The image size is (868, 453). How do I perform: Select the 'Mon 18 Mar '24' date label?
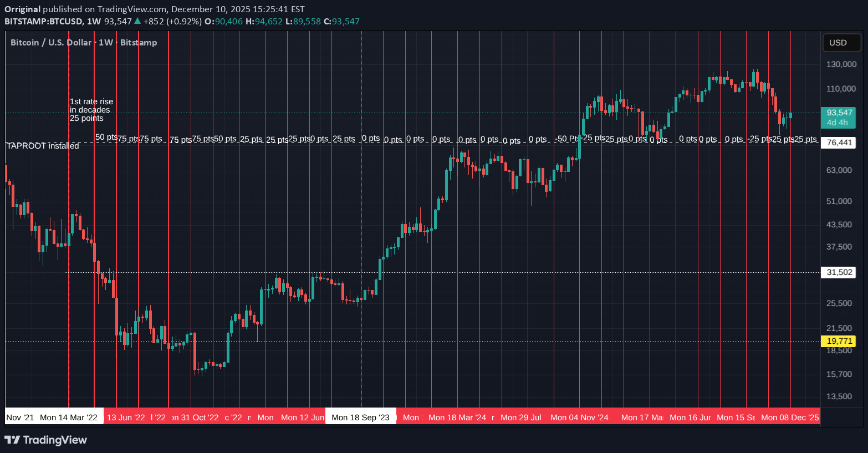457,418
